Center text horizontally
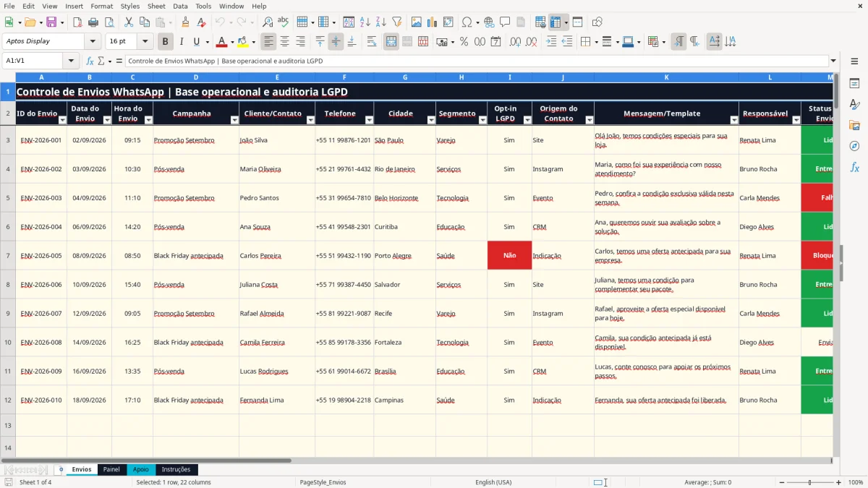 (x=285, y=42)
